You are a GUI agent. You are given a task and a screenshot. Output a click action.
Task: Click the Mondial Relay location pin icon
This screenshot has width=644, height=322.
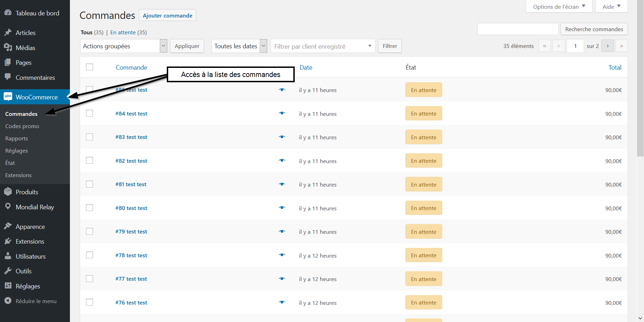8,206
